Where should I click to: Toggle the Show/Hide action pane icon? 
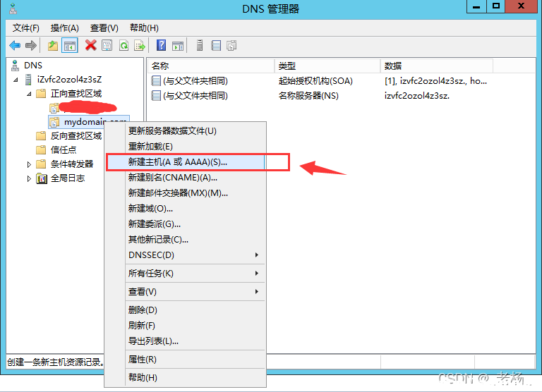pos(178,45)
